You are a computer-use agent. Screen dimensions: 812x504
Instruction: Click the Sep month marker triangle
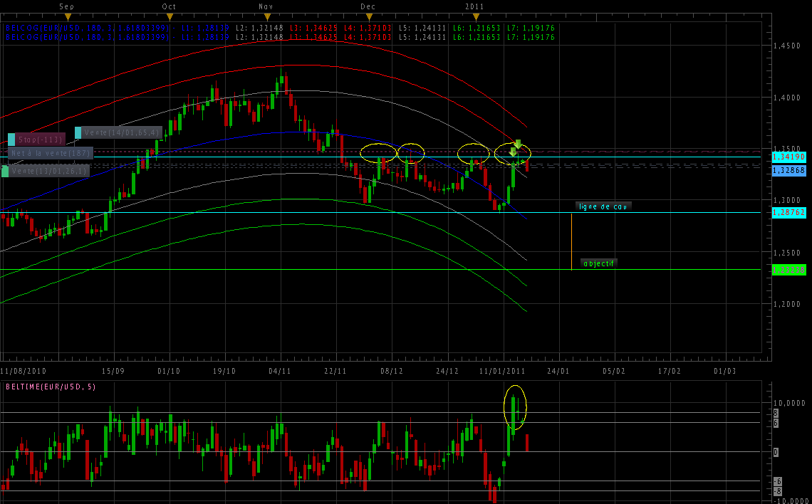pos(66,16)
